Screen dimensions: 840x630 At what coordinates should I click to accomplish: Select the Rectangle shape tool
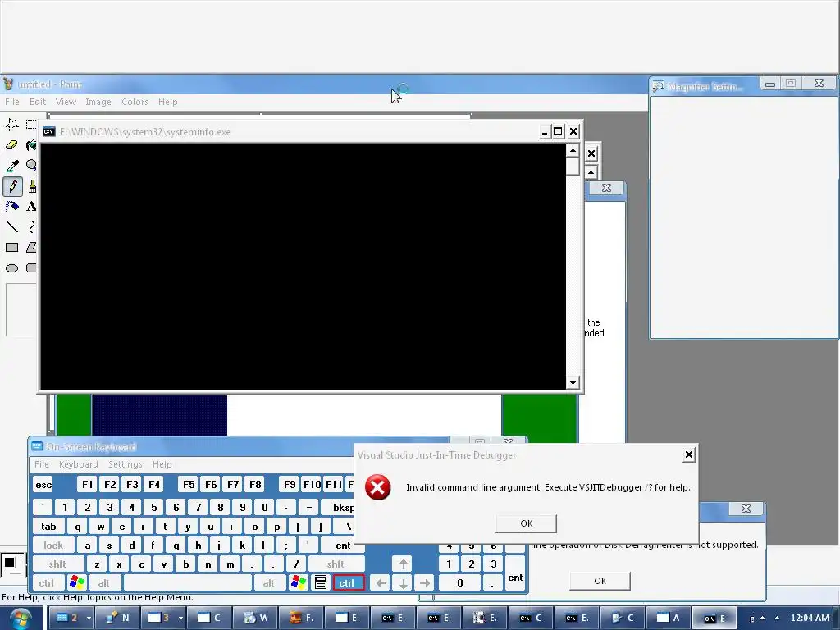click(12, 248)
